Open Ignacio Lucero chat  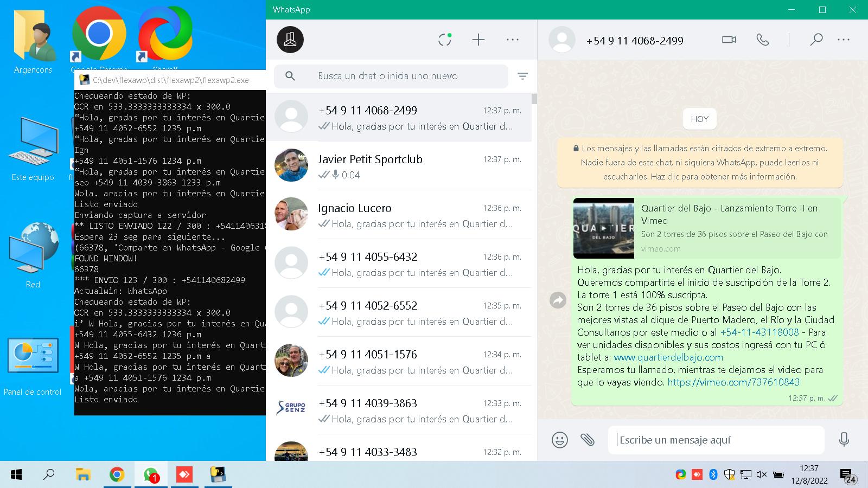click(399, 215)
